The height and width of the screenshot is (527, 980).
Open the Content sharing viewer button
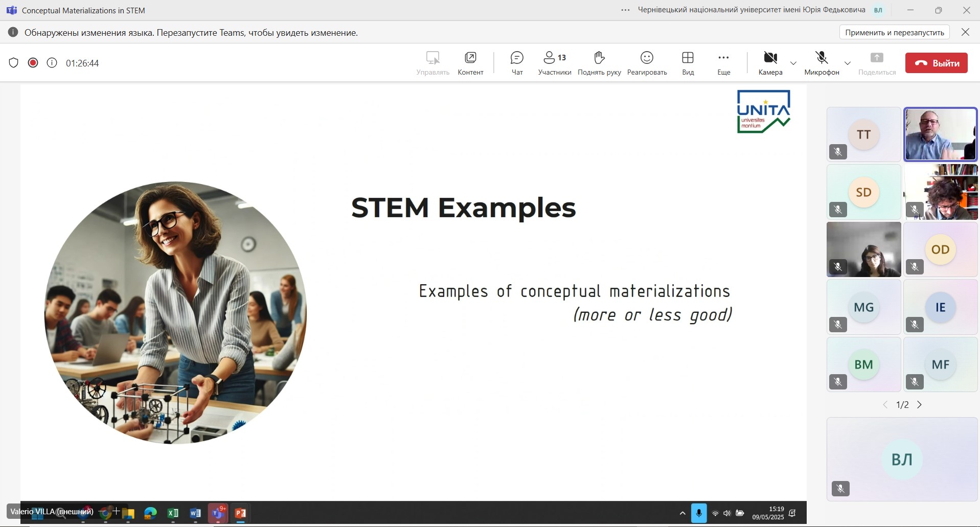click(470, 63)
